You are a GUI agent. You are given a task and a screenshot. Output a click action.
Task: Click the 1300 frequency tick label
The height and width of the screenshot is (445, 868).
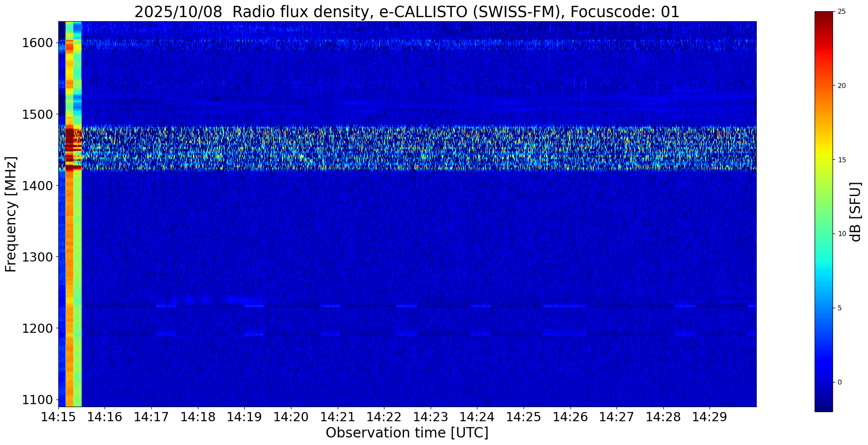[37, 257]
